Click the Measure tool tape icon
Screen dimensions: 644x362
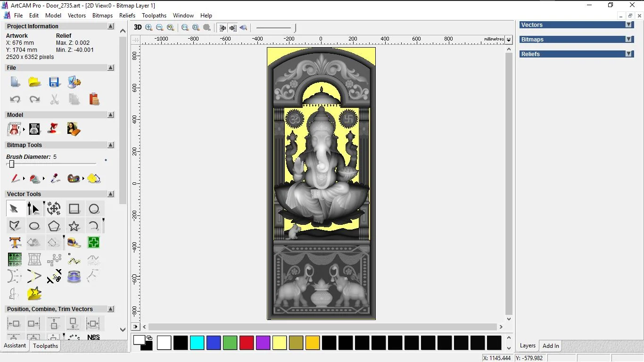click(74, 243)
